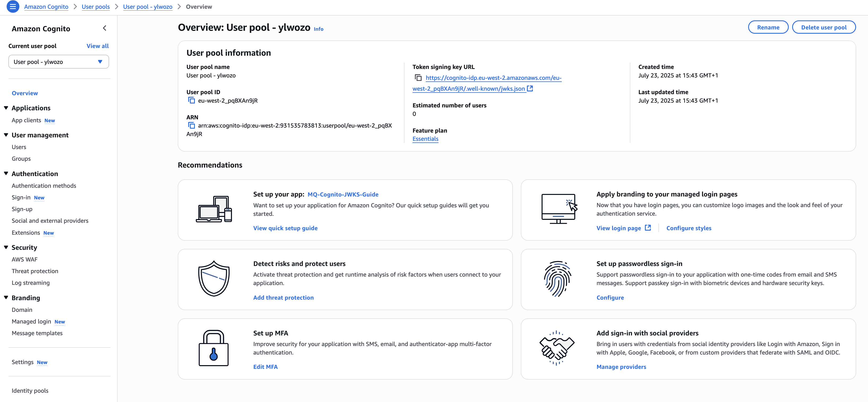
Task: Click the Created time value July 23, 2025
Action: [678, 76]
